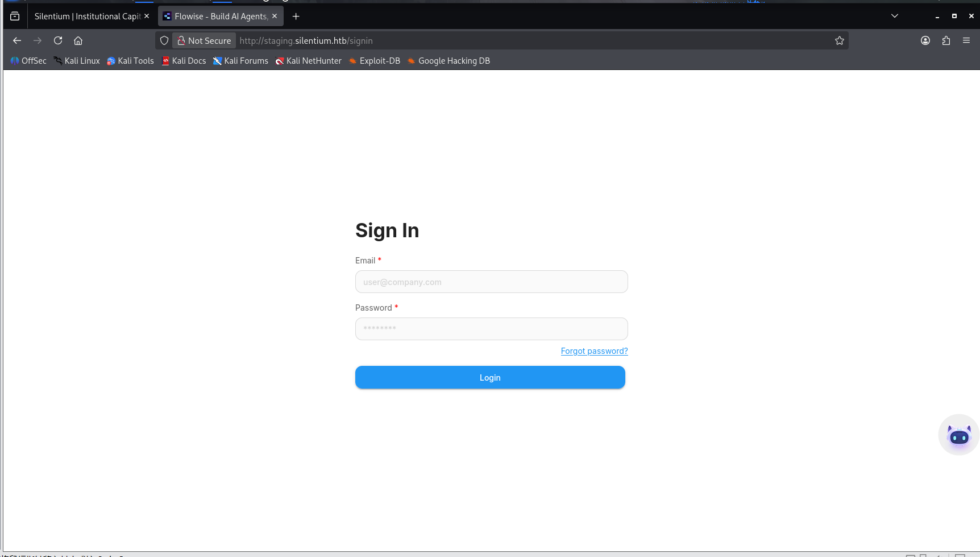Bookmark this page with the star icon
This screenshot has height=557, width=980.
coord(839,40)
